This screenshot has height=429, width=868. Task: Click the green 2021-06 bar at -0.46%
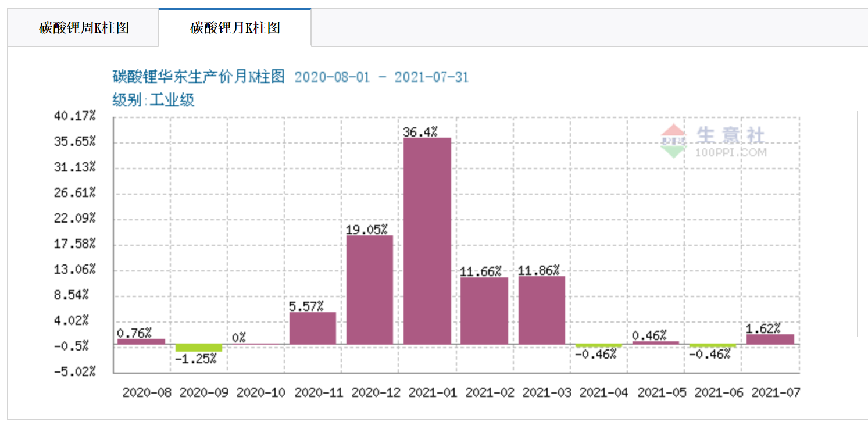pos(713,346)
